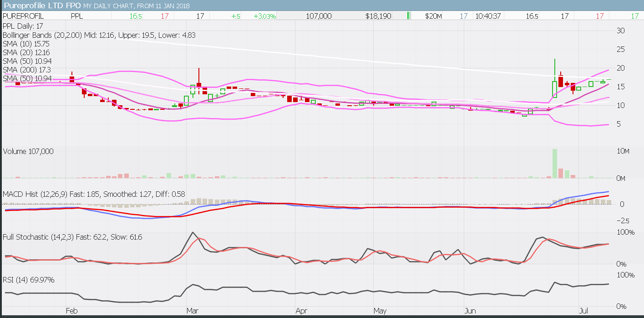Click the RSI (14) 69.97% indicator label
This screenshot has width=644, height=318.
coord(29,280)
